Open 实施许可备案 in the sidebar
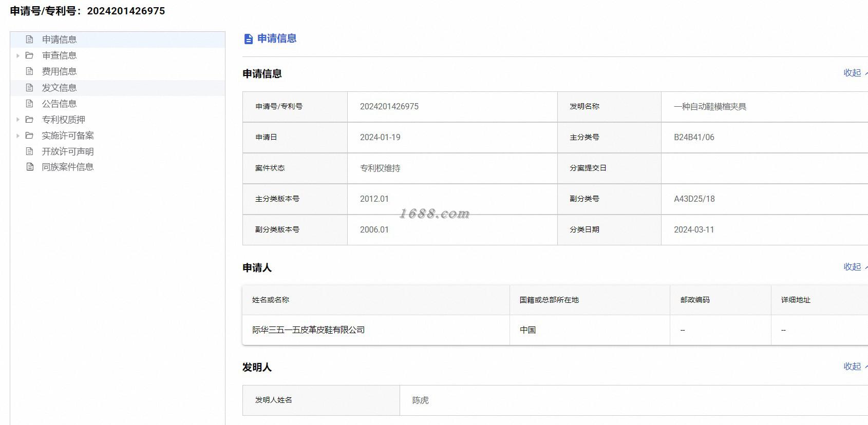The height and width of the screenshot is (425, 868). [68, 136]
